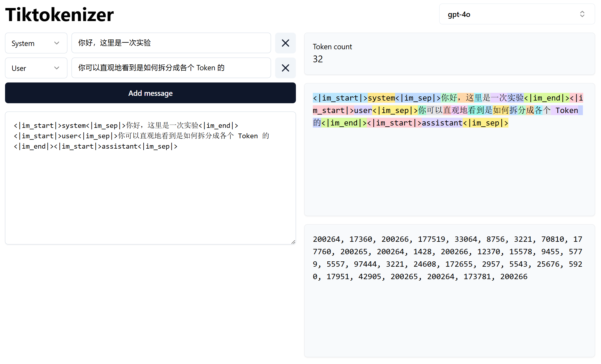Click the Tiktokenizer title heading

(x=60, y=15)
